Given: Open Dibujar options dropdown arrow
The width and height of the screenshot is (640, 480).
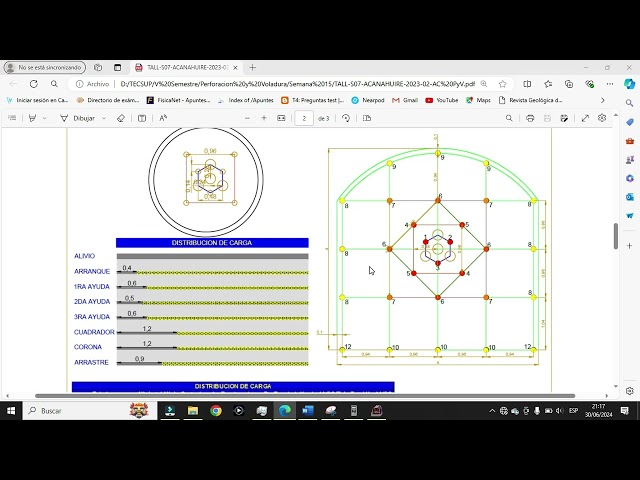Looking at the screenshot, I should pyautogui.click(x=104, y=118).
